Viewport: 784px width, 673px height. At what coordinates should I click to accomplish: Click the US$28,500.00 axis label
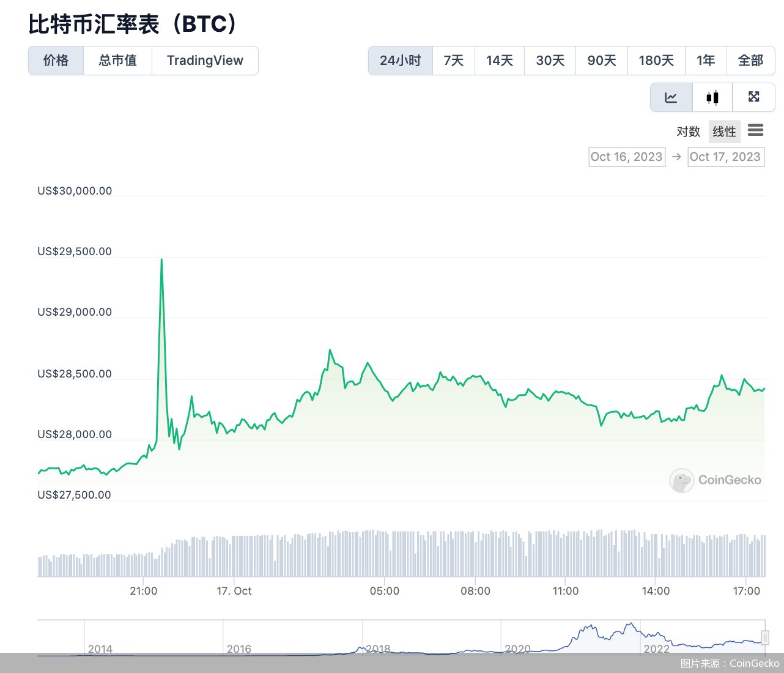point(75,374)
